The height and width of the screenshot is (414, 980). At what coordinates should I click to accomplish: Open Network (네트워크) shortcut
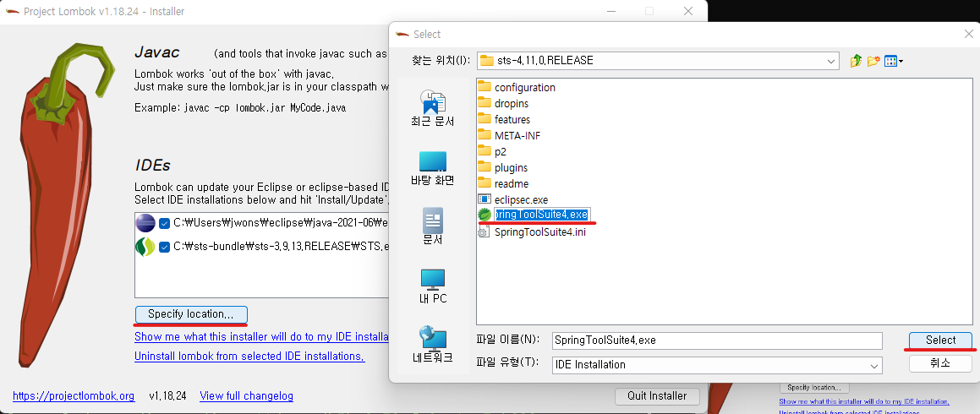pos(432,346)
